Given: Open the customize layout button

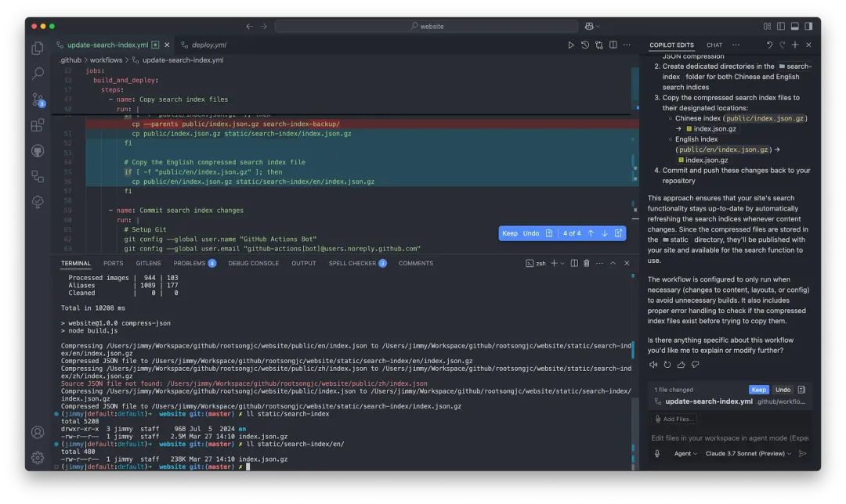Looking at the screenshot, I should point(767,26).
